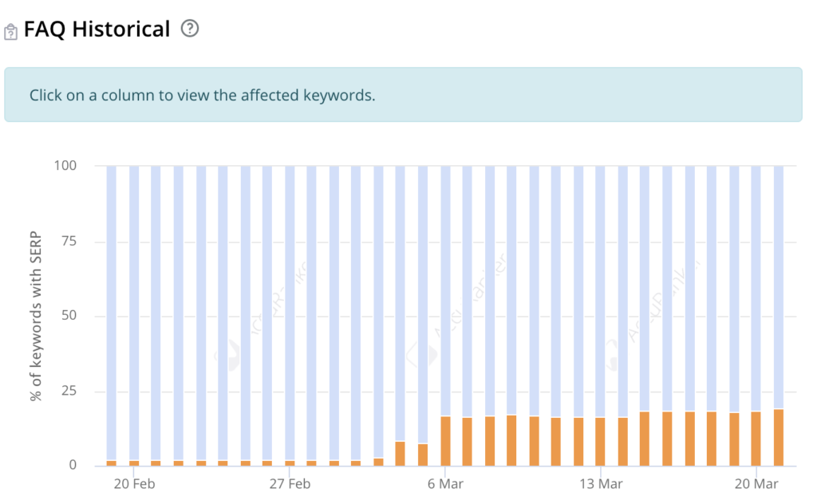Image resolution: width=817 pixels, height=504 pixels.
Task: Click the column above the 20 Feb tick
Action: [134, 316]
